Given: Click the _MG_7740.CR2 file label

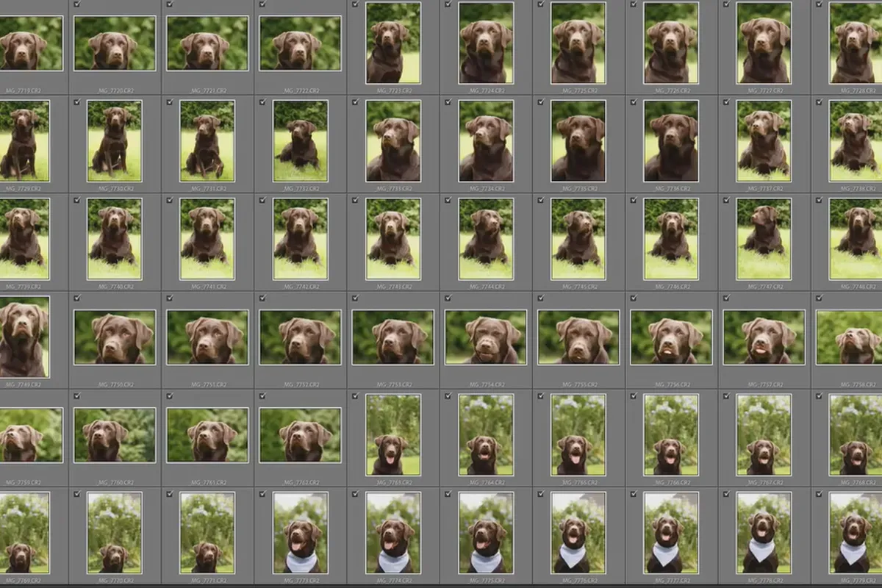Looking at the screenshot, I should click(x=115, y=287).
